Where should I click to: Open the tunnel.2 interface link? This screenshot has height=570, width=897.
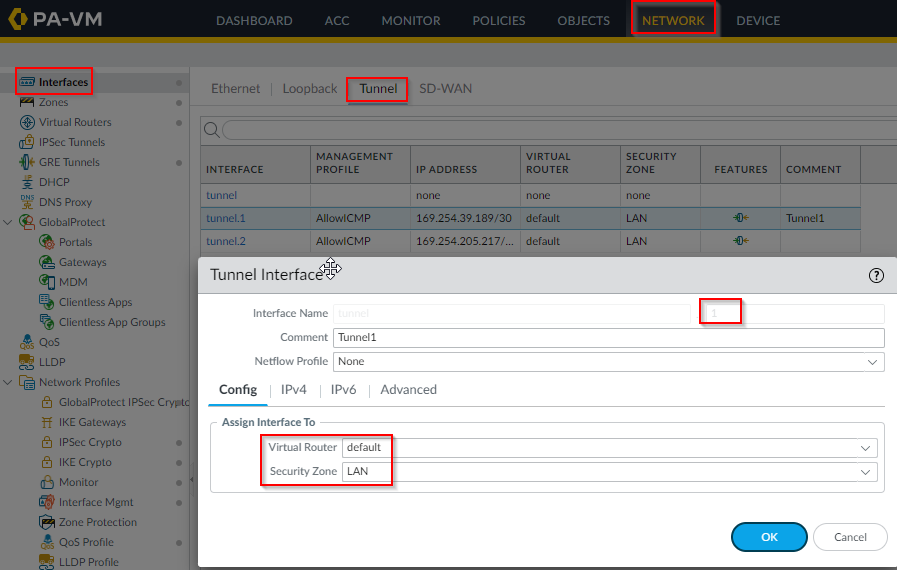point(225,241)
